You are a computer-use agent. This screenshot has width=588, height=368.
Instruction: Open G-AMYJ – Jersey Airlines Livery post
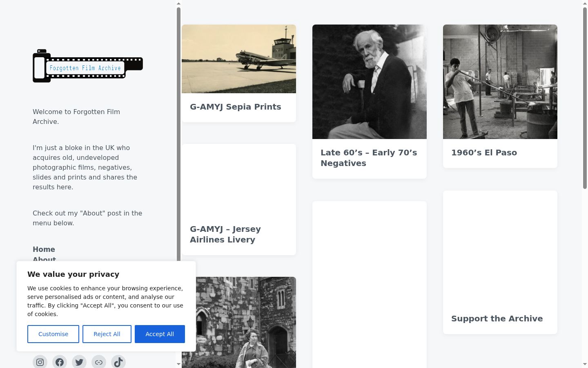[x=225, y=234]
